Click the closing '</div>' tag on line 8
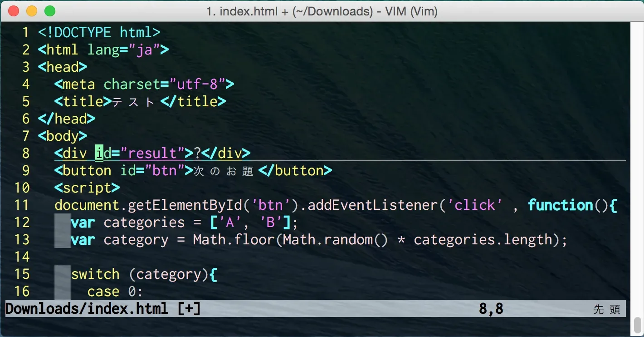This screenshot has height=337, width=644. [x=226, y=154]
